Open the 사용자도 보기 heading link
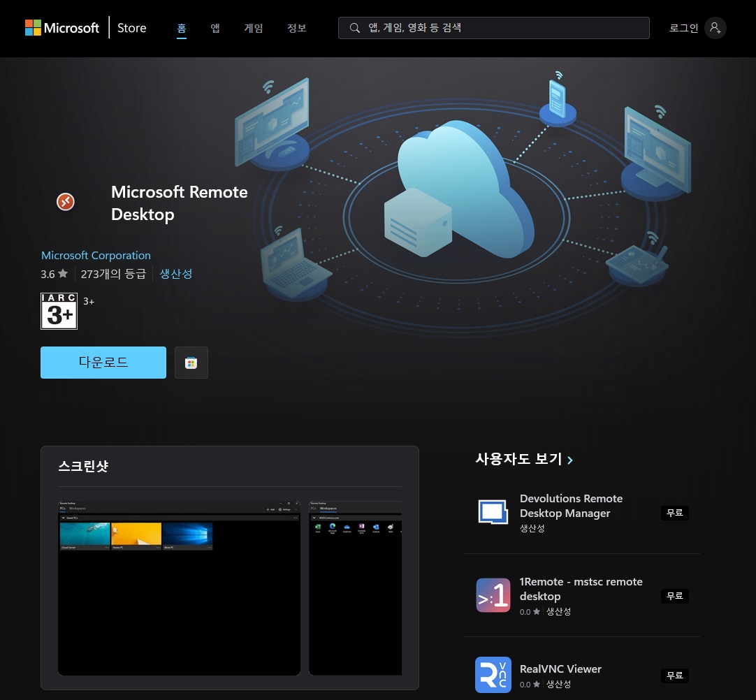The height and width of the screenshot is (700, 756). [x=518, y=458]
